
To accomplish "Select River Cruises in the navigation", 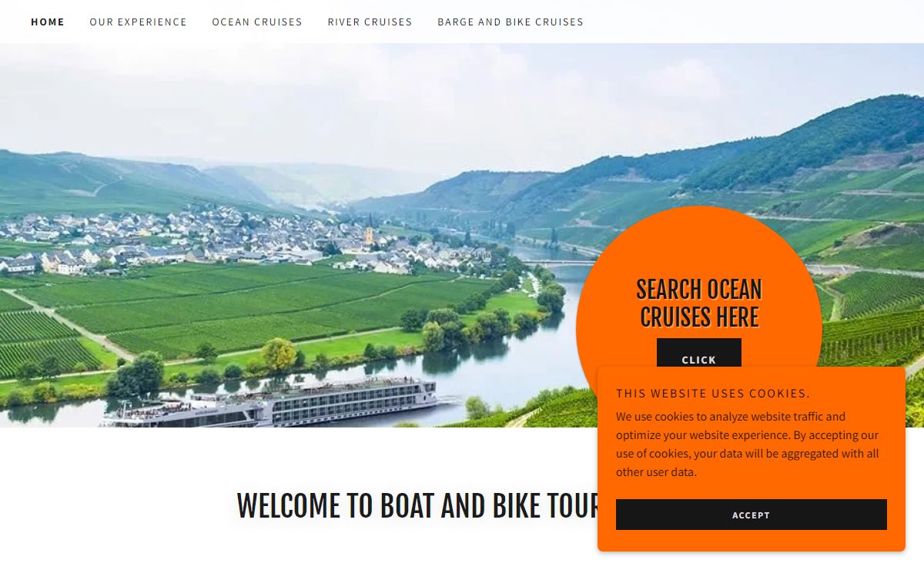I will coord(370,22).
